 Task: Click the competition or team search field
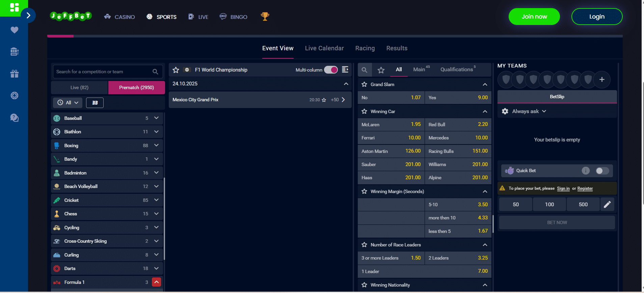coord(103,72)
